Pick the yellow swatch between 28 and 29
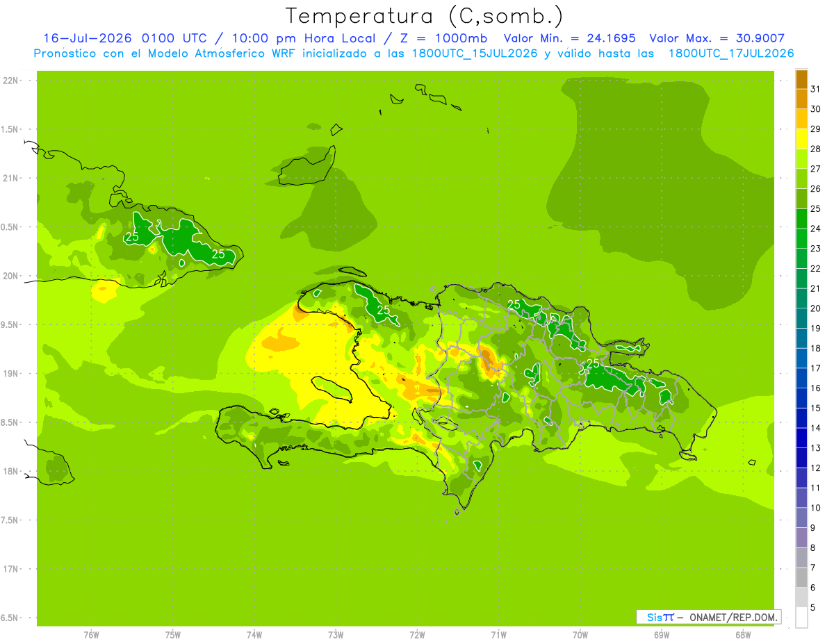This screenshot has width=834, height=644. [x=801, y=139]
